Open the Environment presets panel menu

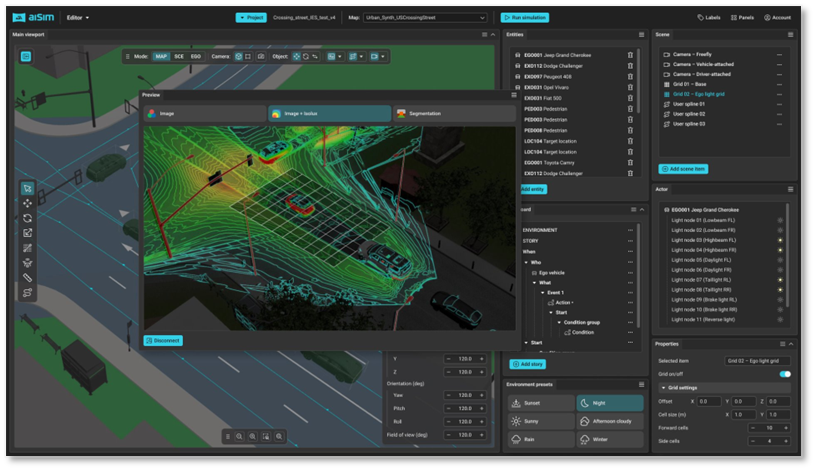pyautogui.click(x=641, y=385)
